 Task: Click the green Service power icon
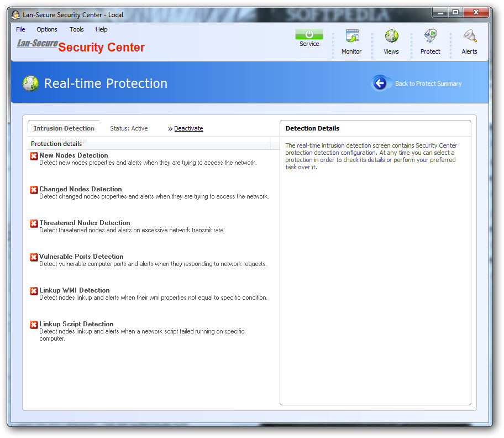309,34
